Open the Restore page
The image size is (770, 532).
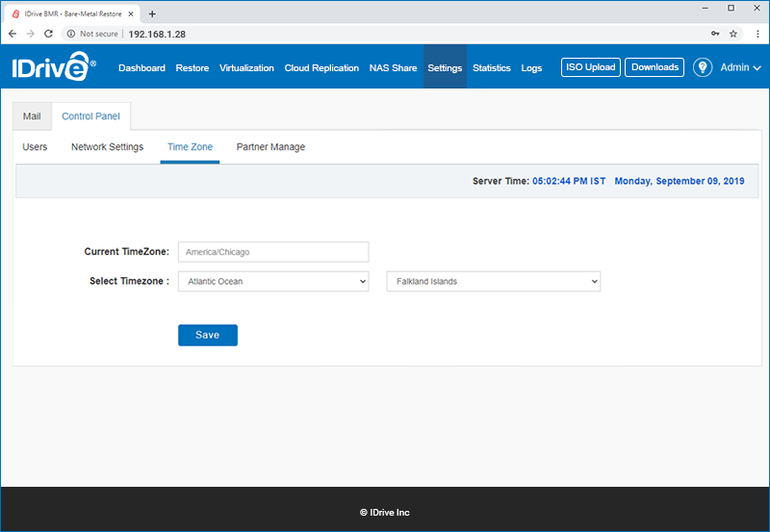[192, 67]
